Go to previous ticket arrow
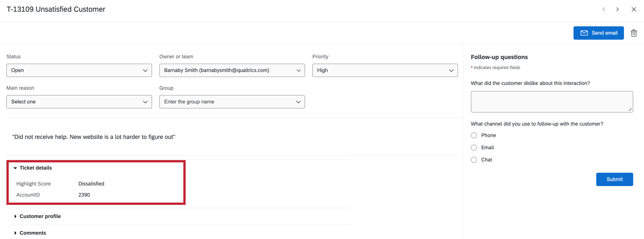Image resolution: width=644 pixels, height=239 pixels. pyautogui.click(x=604, y=9)
